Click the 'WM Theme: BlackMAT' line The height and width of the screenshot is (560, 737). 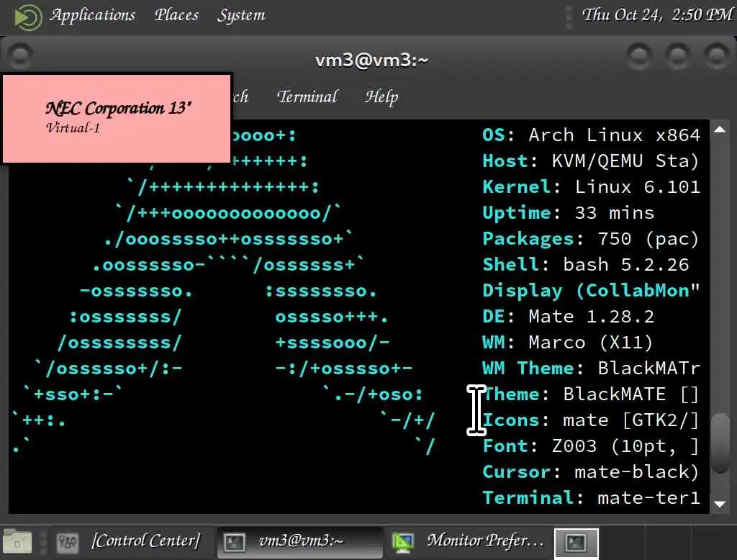click(x=592, y=368)
